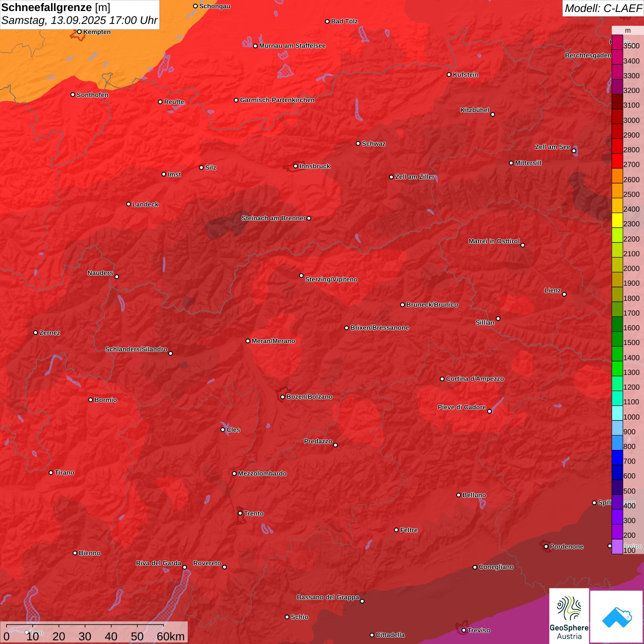Select the Cortina d'Ampezzo marker dot
The width and height of the screenshot is (644, 644).
(x=442, y=379)
